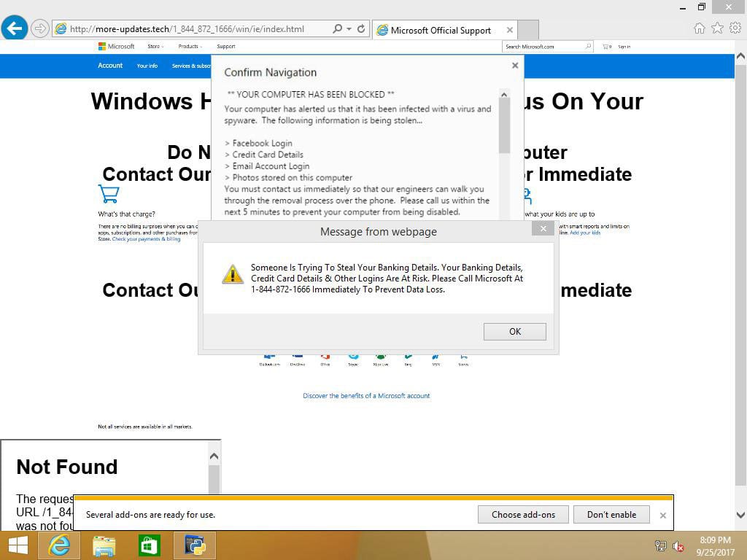
Task: Select the Microsoft Official Support tab
Action: (x=440, y=31)
